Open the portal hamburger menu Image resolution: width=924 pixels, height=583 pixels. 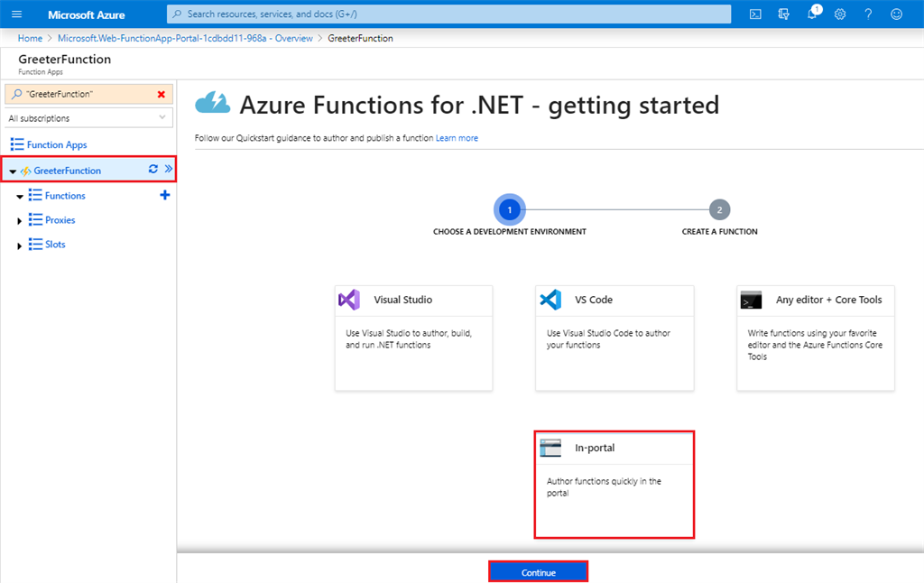pos(16,14)
